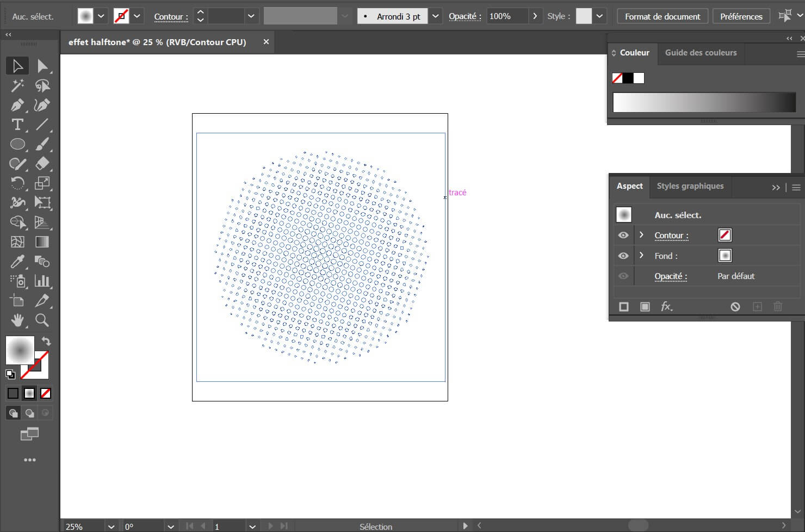Select the Curvature tool
The width and height of the screenshot is (805, 532).
click(x=42, y=105)
